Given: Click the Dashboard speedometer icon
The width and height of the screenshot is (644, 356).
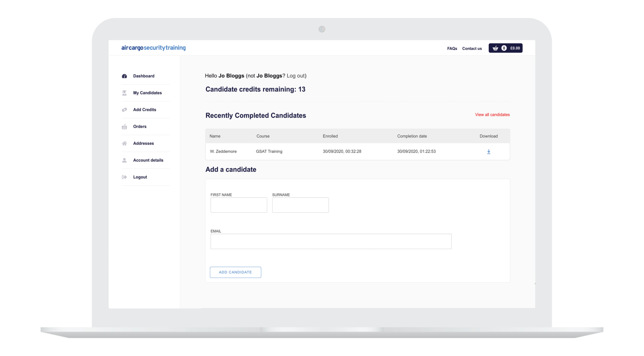Looking at the screenshot, I should 124,76.
